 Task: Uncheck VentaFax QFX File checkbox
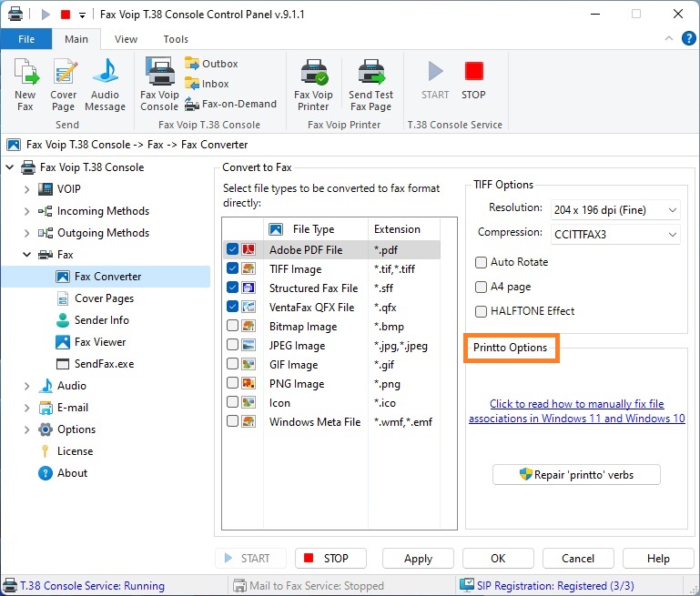tap(232, 307)
